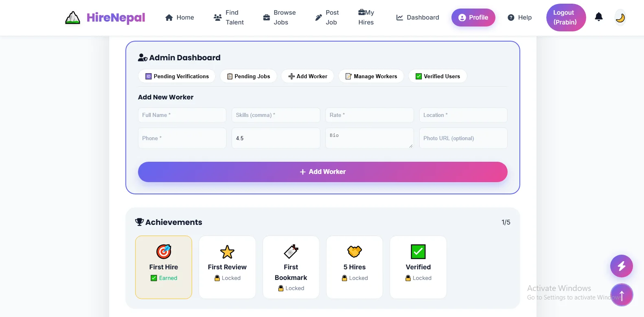Click the lightning bolt quick action button

tap(621, 266)
